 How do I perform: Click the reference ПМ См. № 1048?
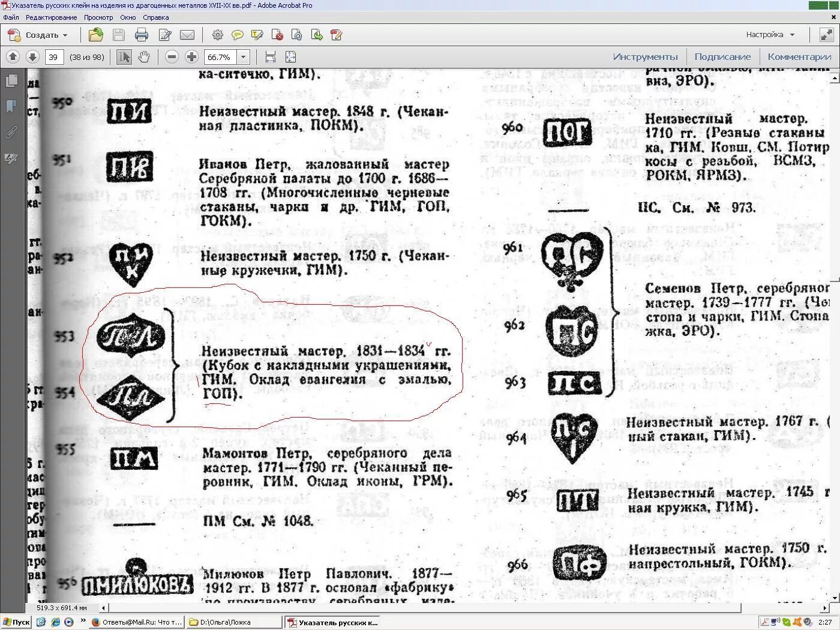click(x=258, y=520)
